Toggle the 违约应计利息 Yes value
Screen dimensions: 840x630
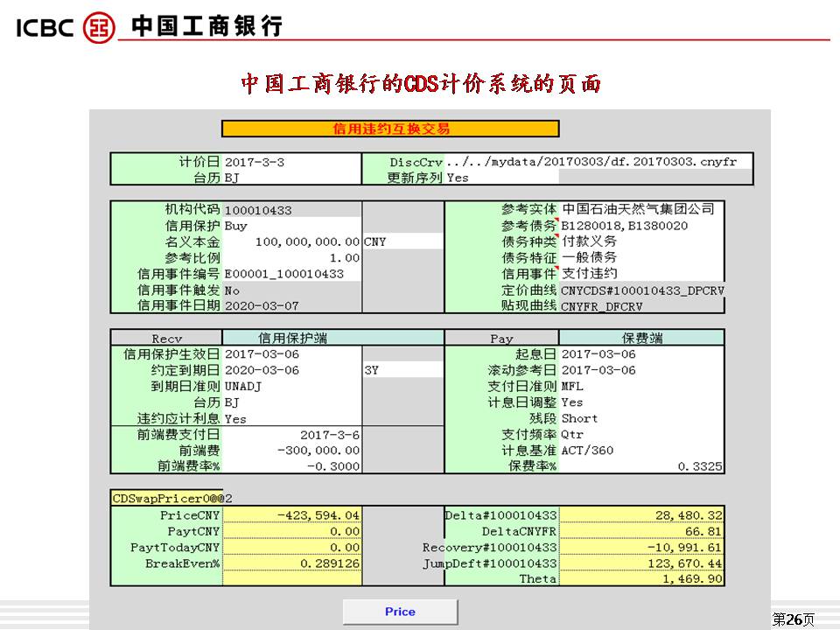coord(291,418)
